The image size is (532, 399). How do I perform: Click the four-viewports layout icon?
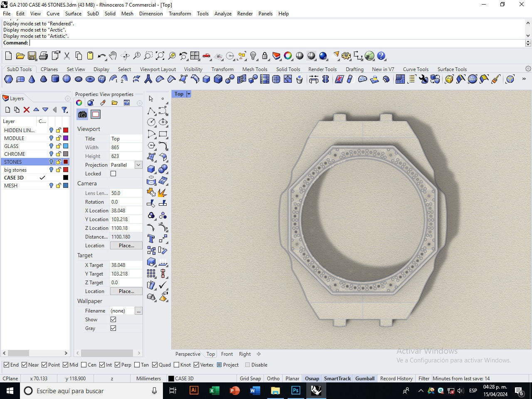coord(195,56)
